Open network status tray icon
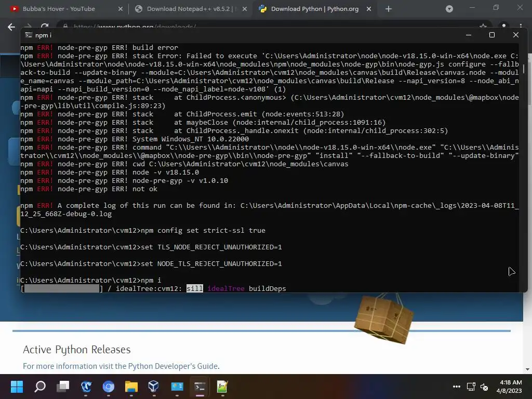This screenshot has height=399, width=532. [471, 387]
